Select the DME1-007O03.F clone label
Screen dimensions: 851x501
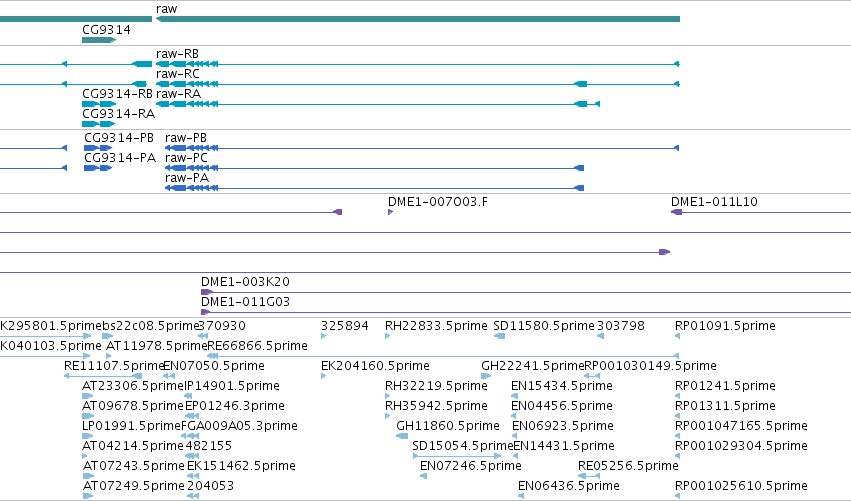(437, 202)
